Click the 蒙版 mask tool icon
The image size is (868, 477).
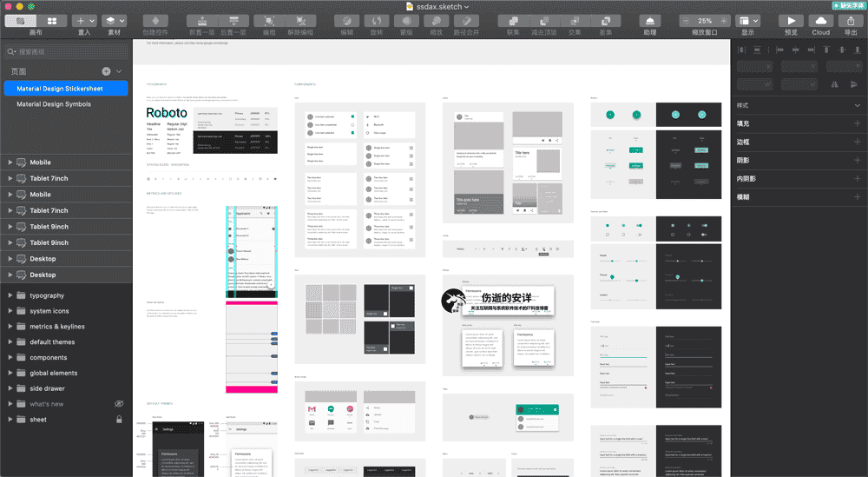click(x=406, y=21)
